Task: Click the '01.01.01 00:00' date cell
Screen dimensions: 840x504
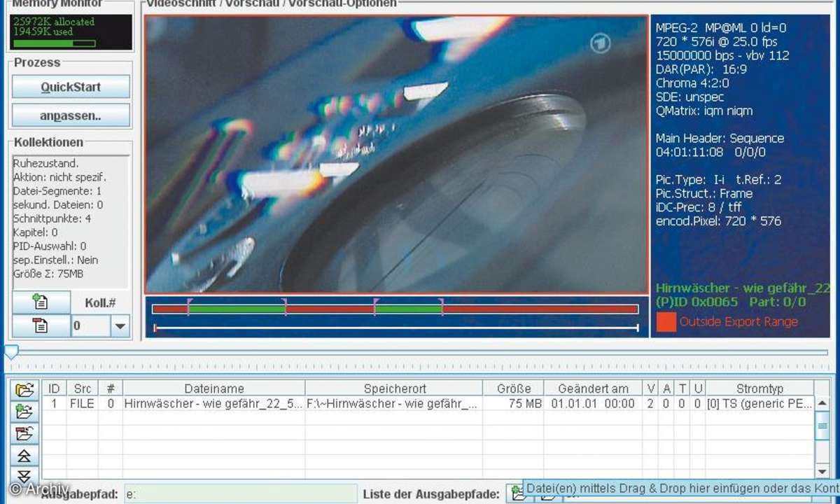Action: [594, 404]
